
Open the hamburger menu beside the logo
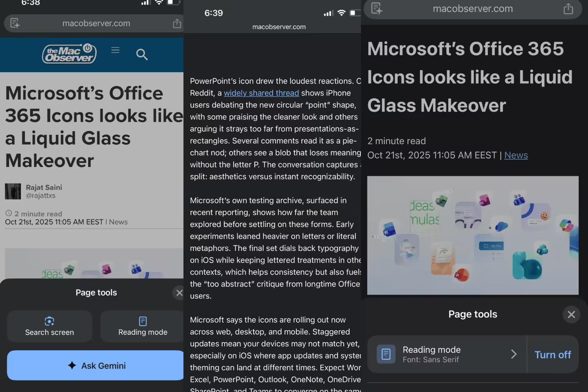[x=115, y=50]
